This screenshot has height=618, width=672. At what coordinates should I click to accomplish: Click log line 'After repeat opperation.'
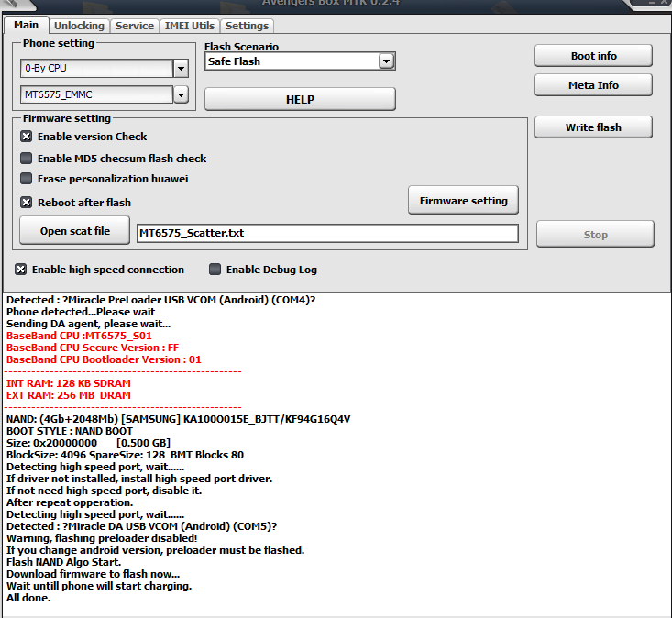coord(70,502)
